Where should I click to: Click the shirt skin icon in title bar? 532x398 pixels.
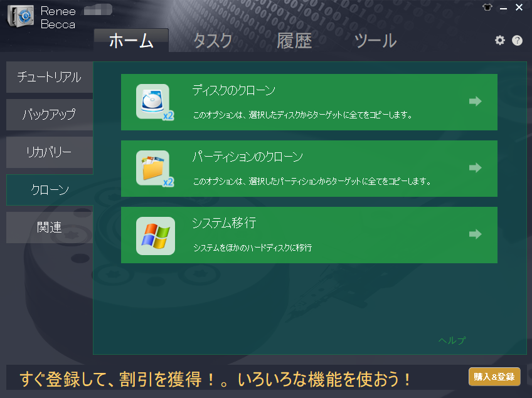point(486,8)
